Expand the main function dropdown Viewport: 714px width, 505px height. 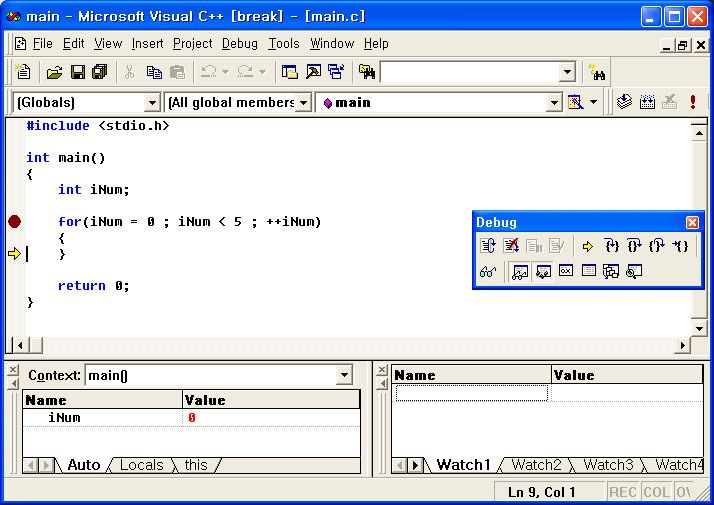(554, 102)
